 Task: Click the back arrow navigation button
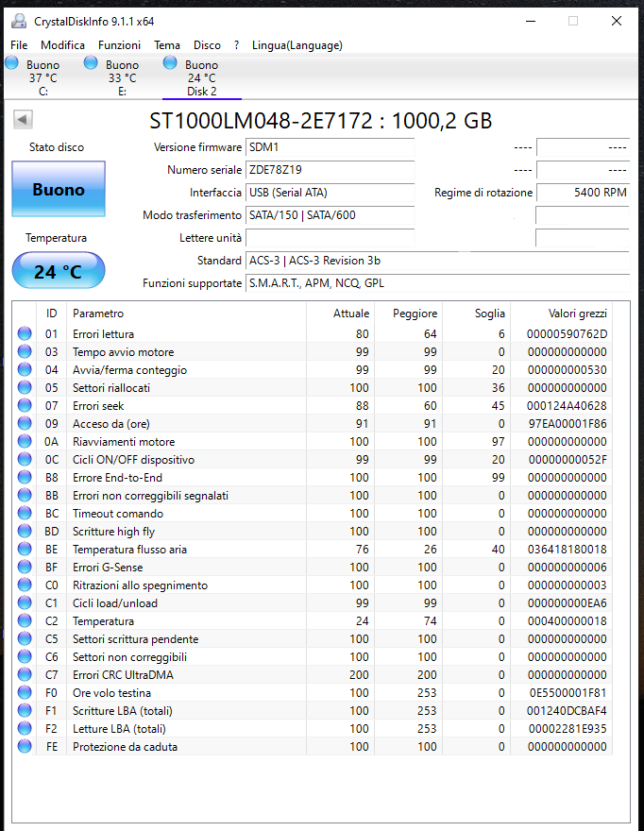tap(23, 119)
